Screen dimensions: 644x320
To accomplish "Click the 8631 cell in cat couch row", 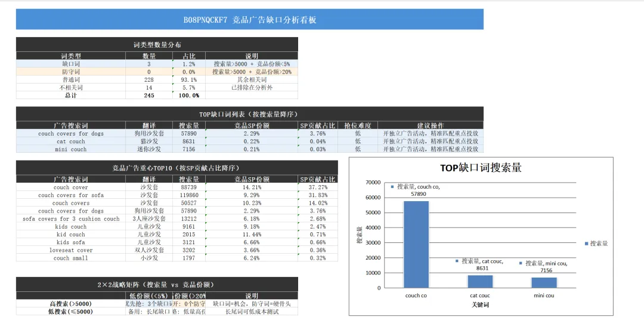I will pos(189,141).
